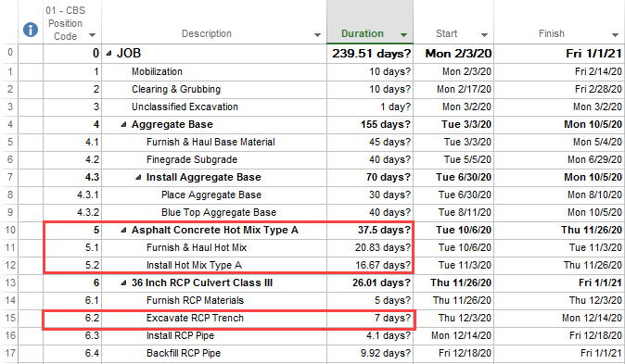
Task: Open the CBS Position Code column filter dropdown
Action: point(92,35)
